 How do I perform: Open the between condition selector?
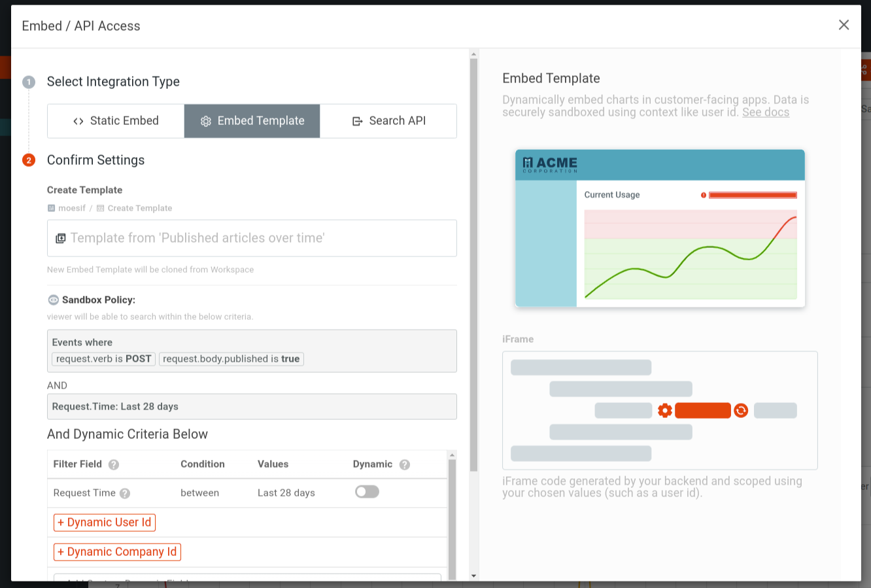200,493
